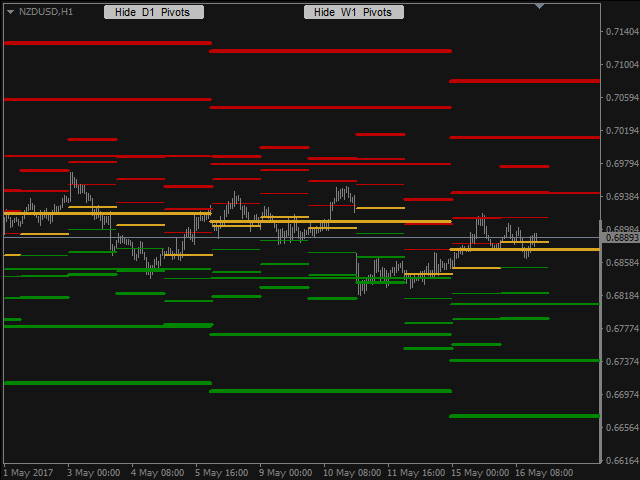The height and width of the screenshot is (480, 640).
Task: Select the top red weekly resistance line
Action: 108,43
